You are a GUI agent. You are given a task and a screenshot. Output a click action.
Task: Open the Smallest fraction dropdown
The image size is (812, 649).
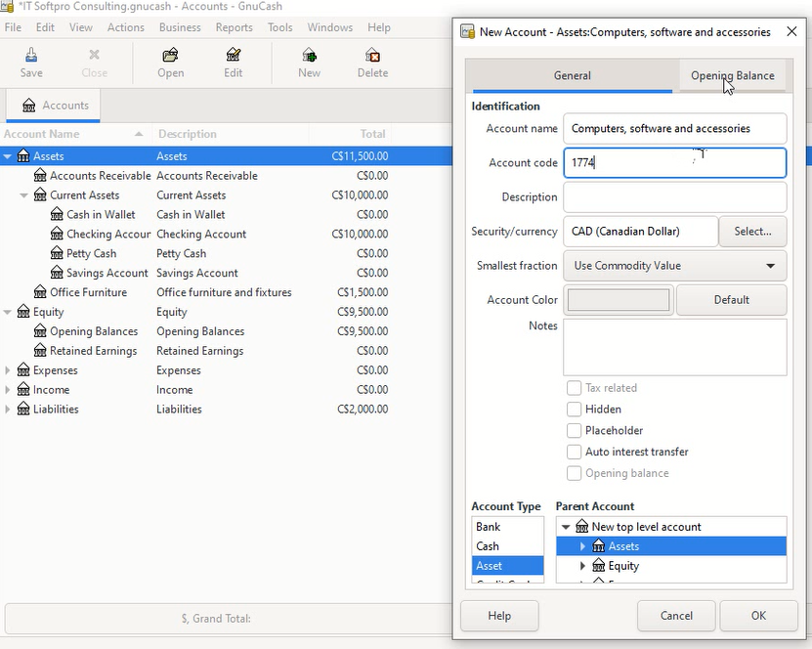pyautogui.click(x=674, y=266)
